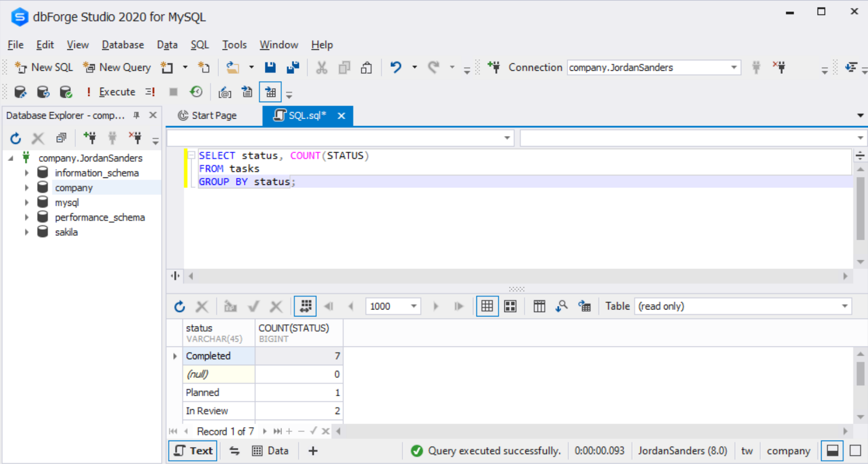Image resolution: width=868 pixels, height=464 pixels.
Task: Click the Save All icon
Action: point(293,67)
